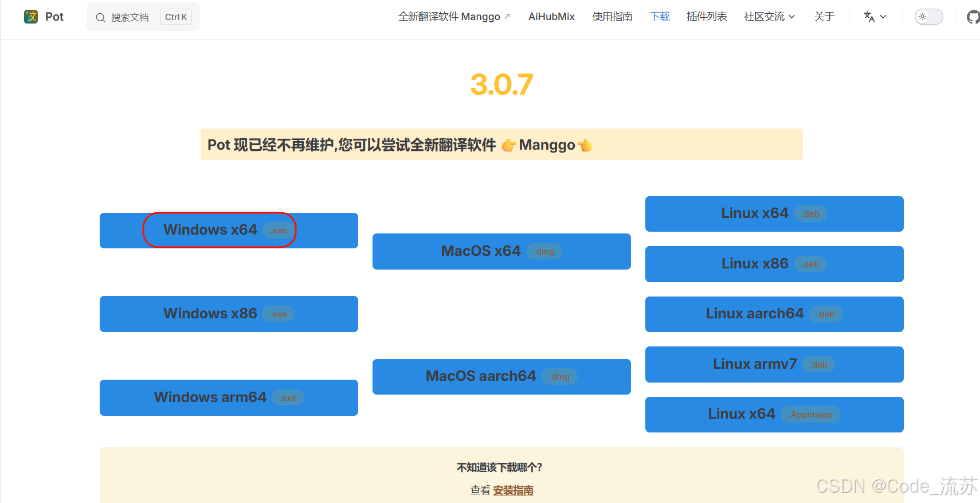980x503 pixels.
Task: Download Windows arm64 .exe installer
Action: click(229, 397)
